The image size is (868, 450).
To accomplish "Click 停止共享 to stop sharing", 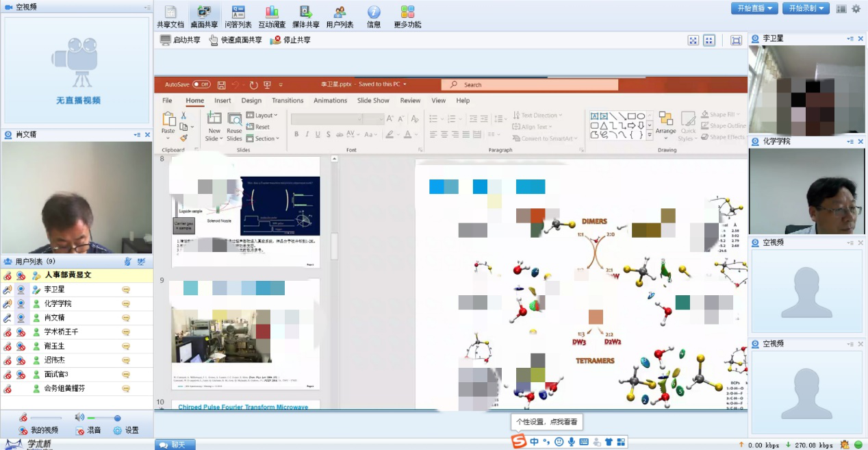I will point(291,40).
